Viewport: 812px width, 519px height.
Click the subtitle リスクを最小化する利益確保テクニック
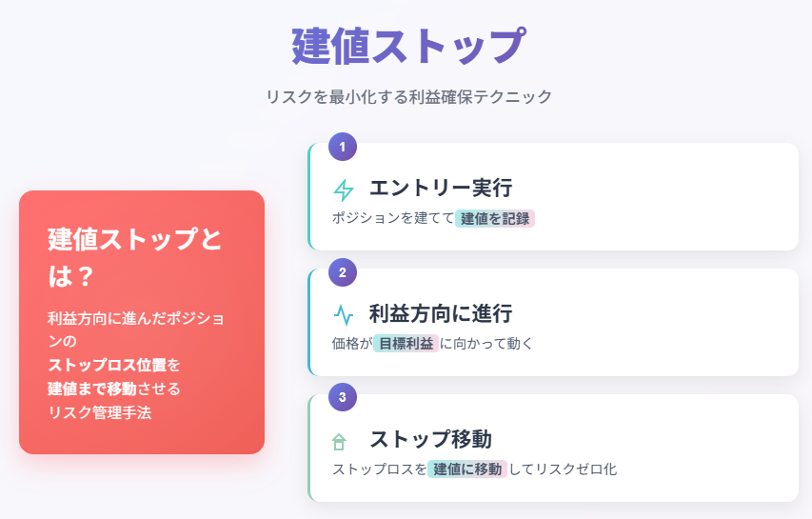[x=408, y=96]
